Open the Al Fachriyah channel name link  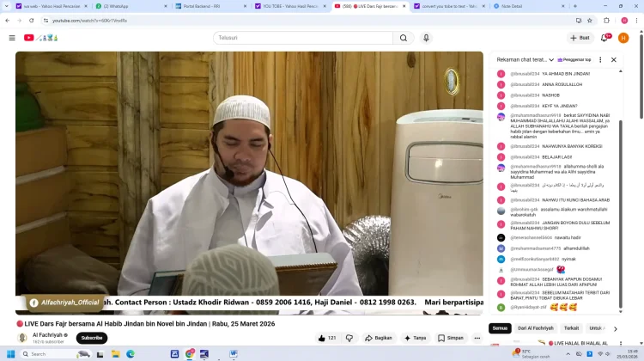[47, 335]
